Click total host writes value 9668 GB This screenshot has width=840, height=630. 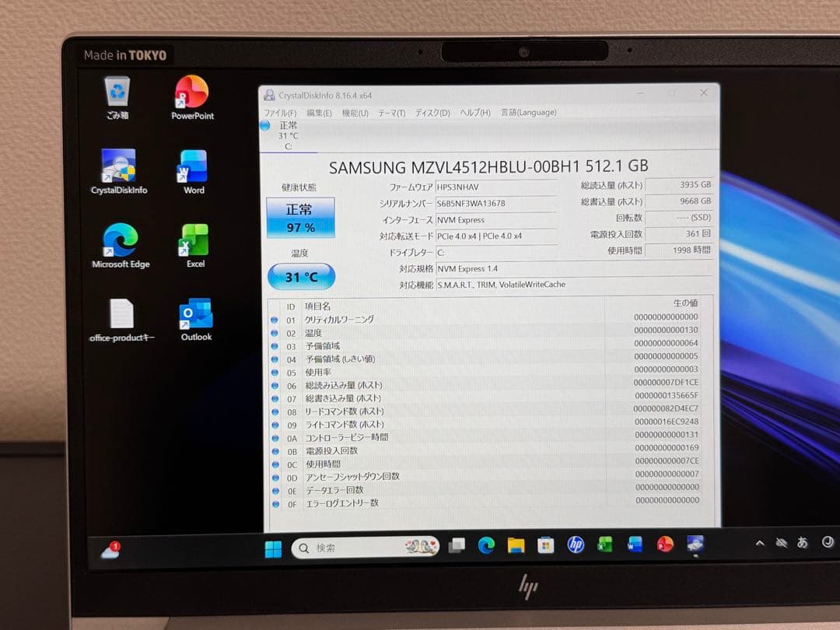679,201
